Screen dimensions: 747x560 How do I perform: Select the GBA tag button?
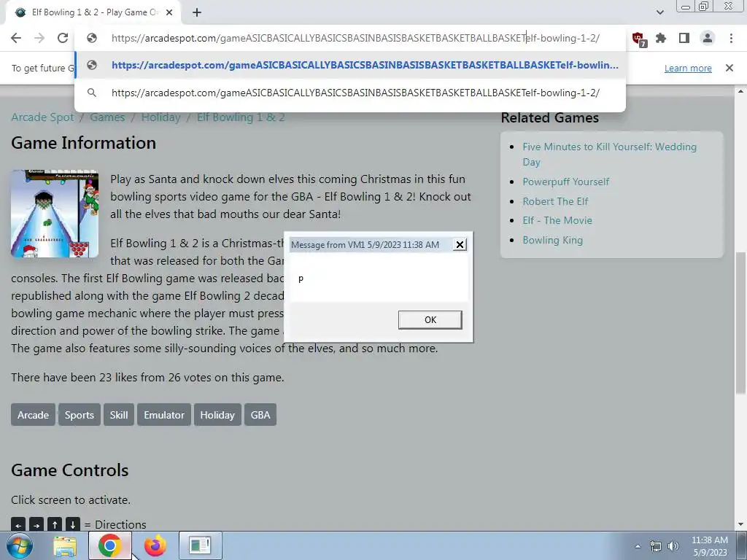click(x=260, y=415)
